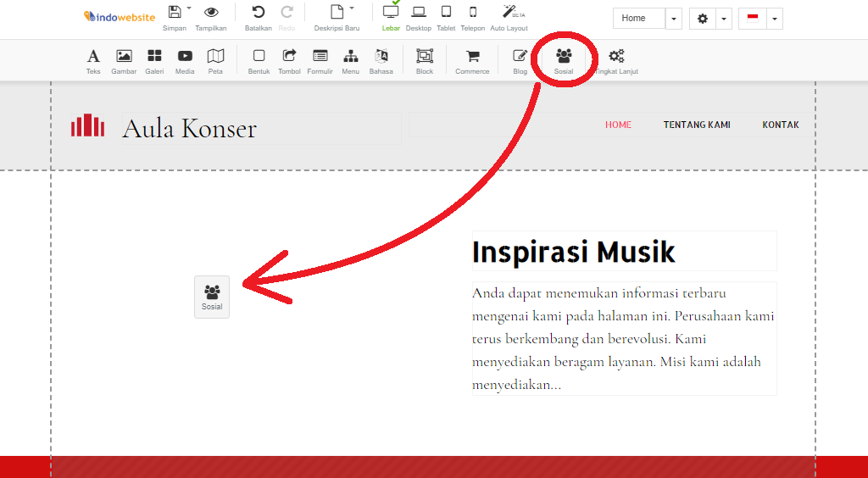Viewport: 868px width, 478px height.
Task: Expand the language flag dropdown
Action: (x=774, y=19)
